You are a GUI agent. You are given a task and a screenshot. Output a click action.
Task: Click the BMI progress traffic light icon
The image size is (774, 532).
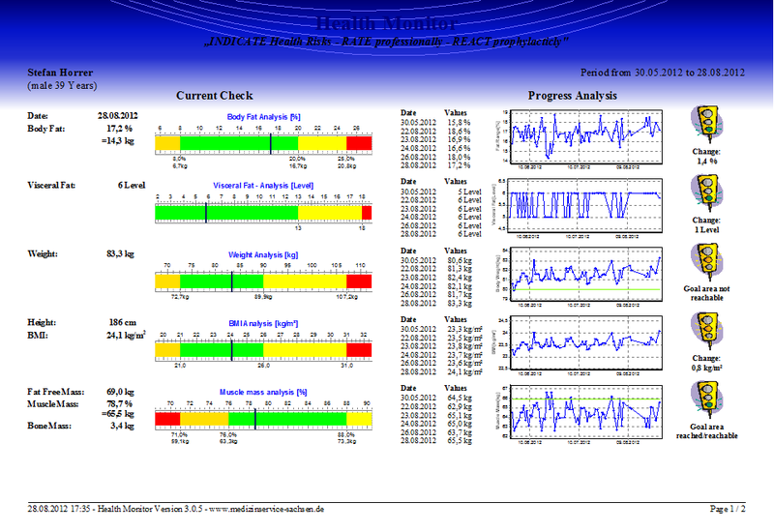[x=707, y=331]
